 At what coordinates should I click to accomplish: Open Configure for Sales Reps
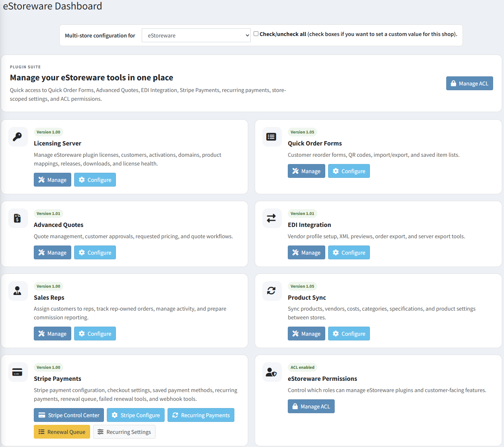95,334
